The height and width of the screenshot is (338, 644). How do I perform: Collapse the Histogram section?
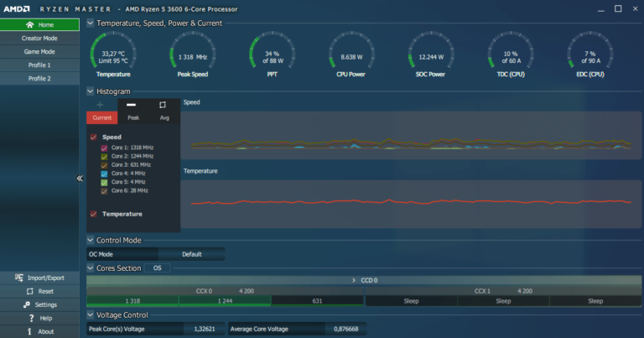(91, 91)
